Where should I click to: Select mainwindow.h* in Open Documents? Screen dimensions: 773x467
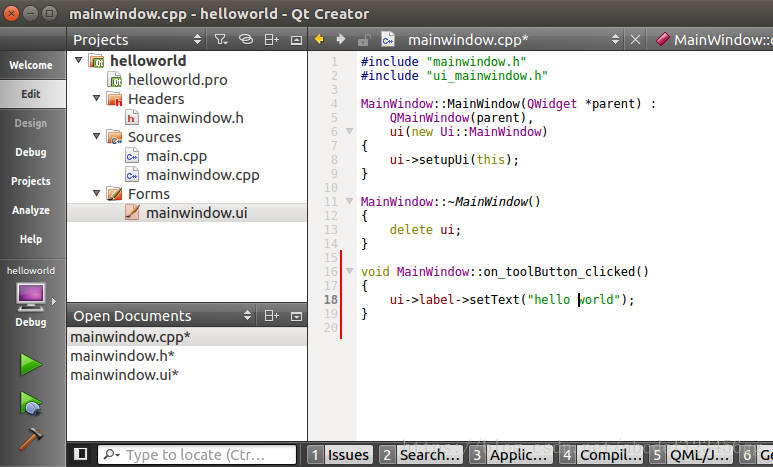tap(186, 356)
